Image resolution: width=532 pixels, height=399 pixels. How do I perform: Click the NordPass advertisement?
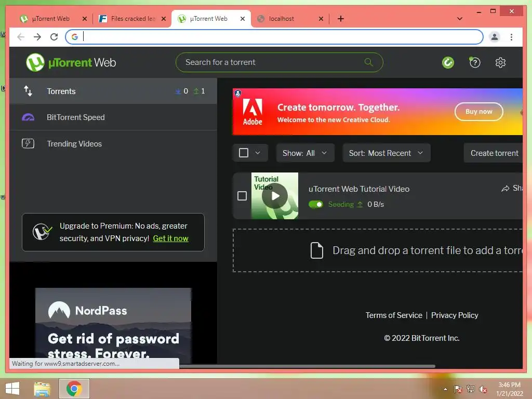(113, 326)
